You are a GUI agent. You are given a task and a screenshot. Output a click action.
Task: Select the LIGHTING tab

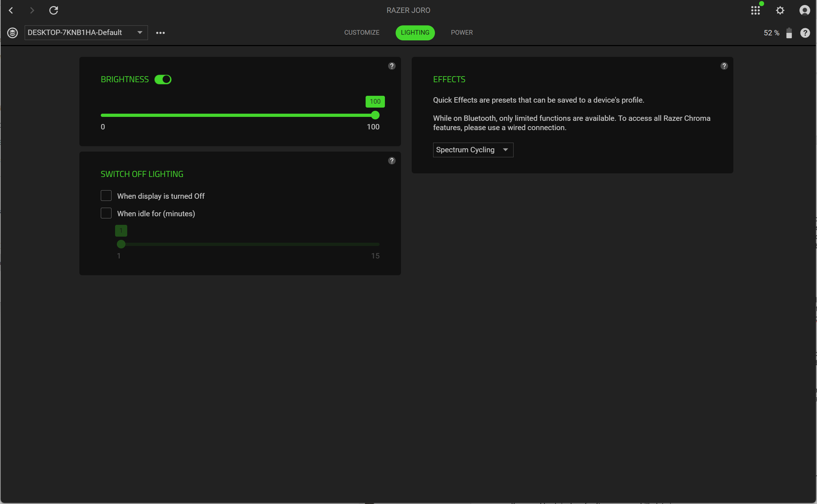[415, 33]
